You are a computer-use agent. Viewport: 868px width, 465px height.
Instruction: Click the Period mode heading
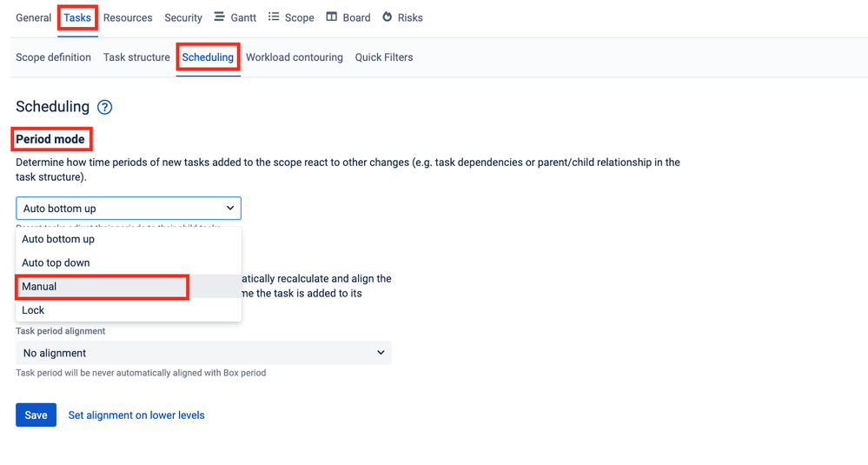point(50,139)
